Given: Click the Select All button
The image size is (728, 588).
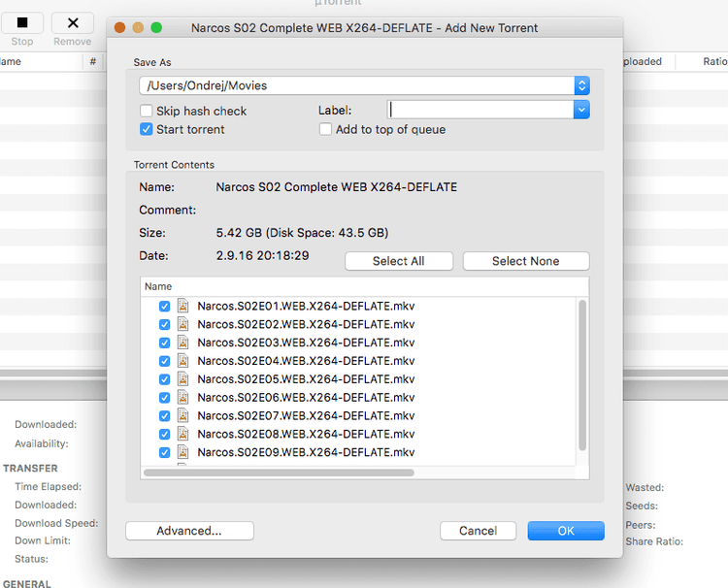Looking at the screenshot, I should 399,261.
